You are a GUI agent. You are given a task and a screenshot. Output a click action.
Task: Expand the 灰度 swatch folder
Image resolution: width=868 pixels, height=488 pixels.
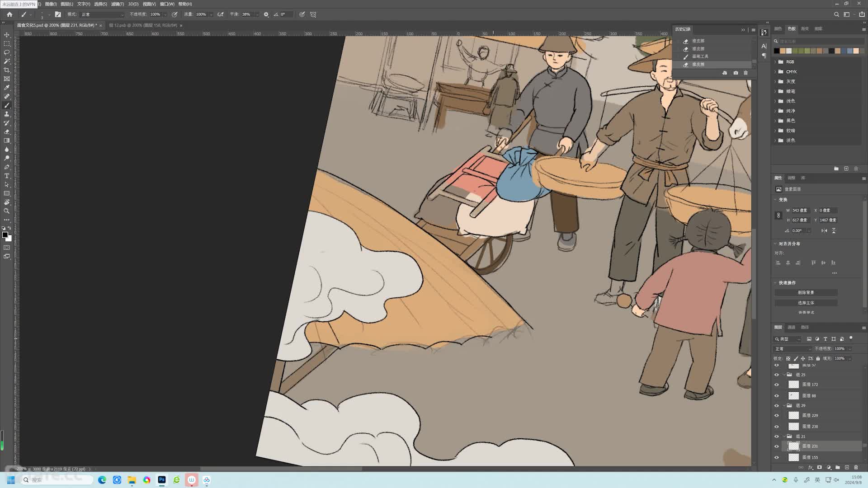click(x=775, y=82)
